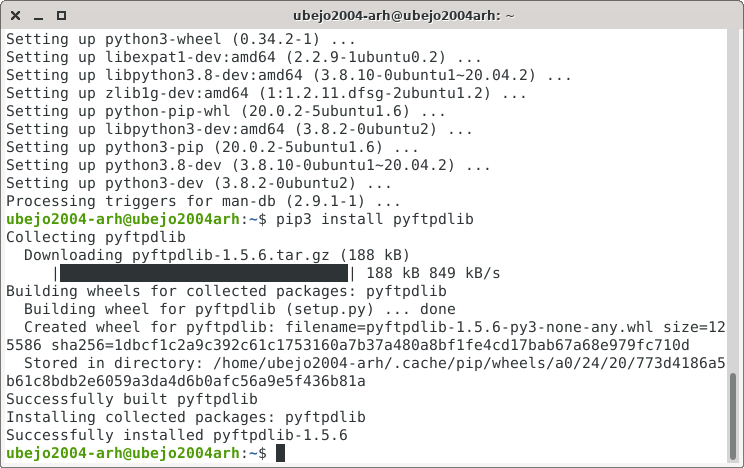This screenshot has height=468, width=744.
Task: Click the 'Downloading pyftpdlib-1.5.6.tar.gz' text
Action: 177,255
